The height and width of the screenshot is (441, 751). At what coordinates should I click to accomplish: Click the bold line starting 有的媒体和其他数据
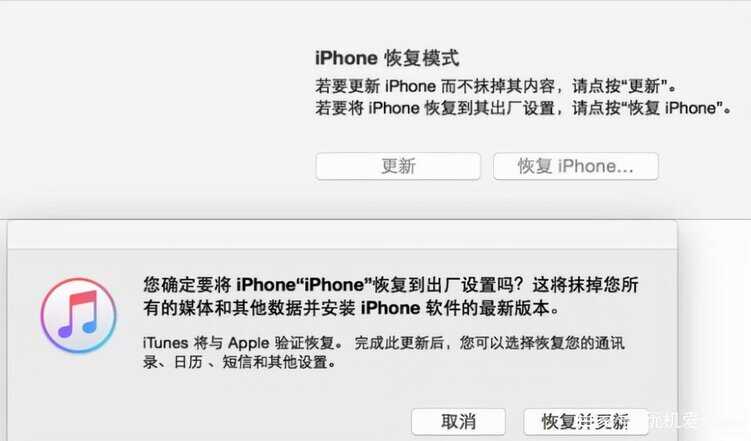pos(352,308)
